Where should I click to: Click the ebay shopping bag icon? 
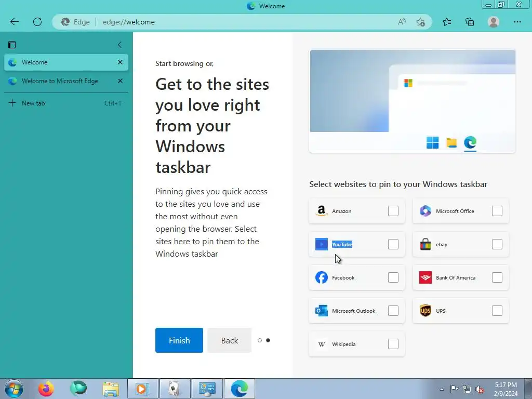(425, 244)
